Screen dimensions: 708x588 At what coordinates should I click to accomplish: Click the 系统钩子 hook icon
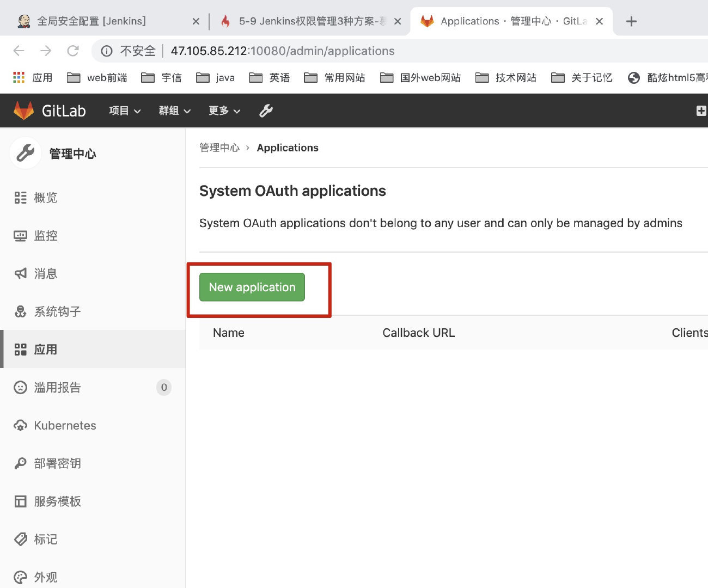20,311
